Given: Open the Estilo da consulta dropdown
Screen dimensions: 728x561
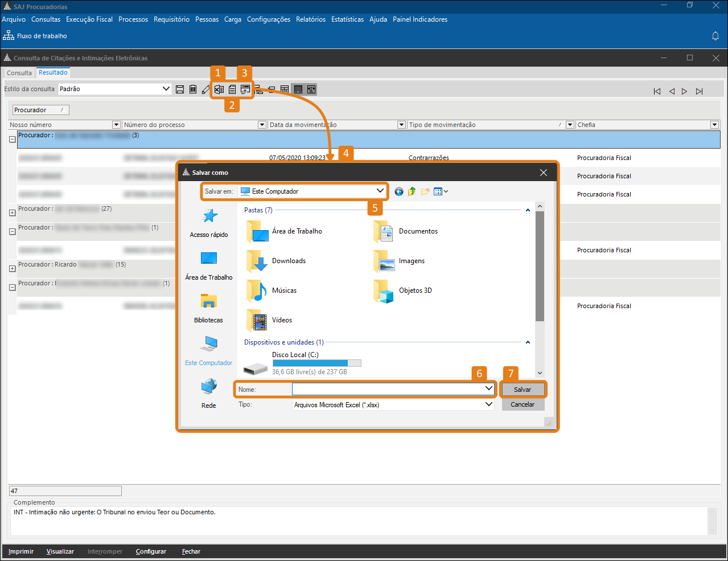Looking at the screenshot, I should pyautogui.click(x=166, y=89).
